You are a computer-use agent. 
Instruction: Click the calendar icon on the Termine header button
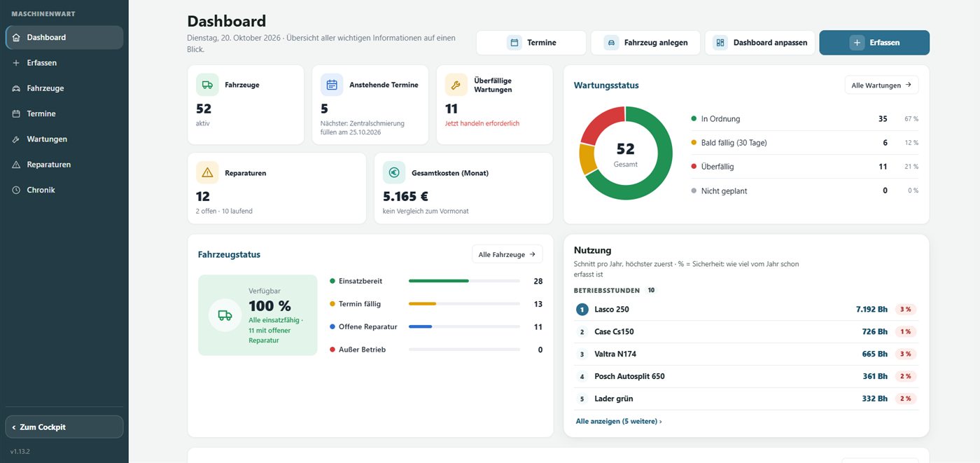(x=514, y=43)
